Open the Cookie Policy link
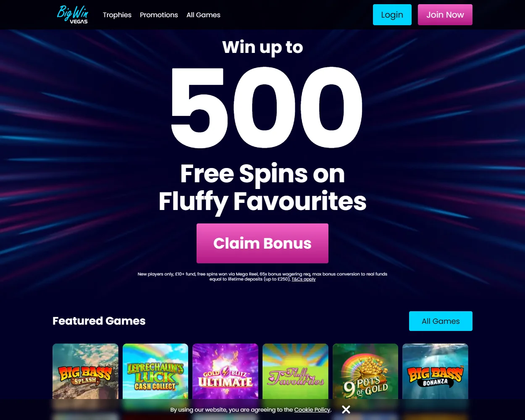525x420 pixels. [x=312, y=409]
